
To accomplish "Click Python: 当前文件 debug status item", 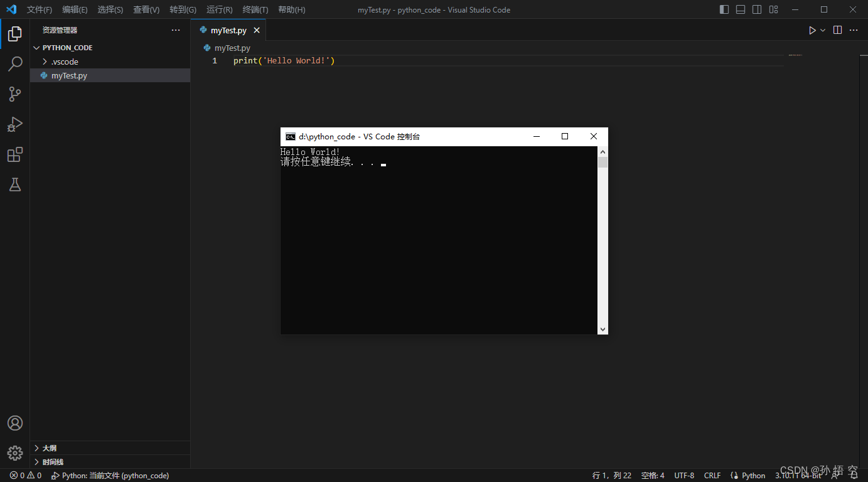I will pos(110,476).
